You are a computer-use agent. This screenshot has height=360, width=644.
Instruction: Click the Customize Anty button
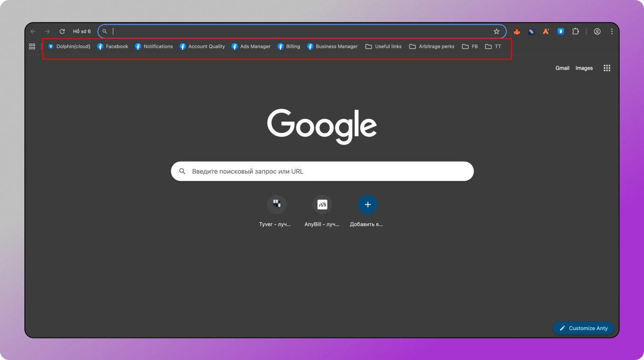pos(583,328)
